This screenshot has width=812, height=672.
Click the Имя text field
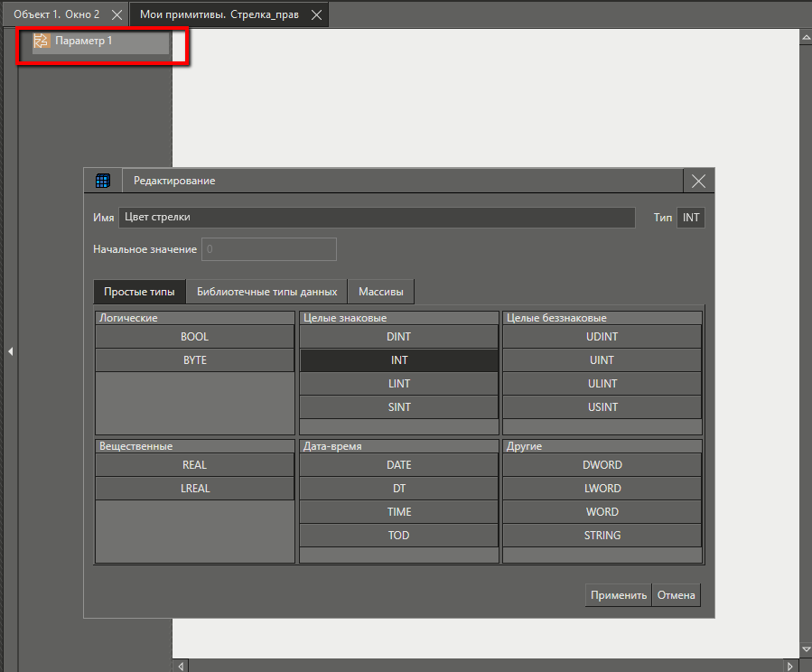[377, 218]
